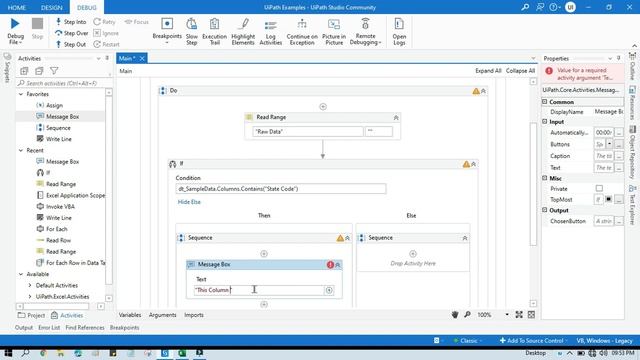Toggle the TopMost checkbox
Screen dimensions: 640x360
tap(608, 200)
